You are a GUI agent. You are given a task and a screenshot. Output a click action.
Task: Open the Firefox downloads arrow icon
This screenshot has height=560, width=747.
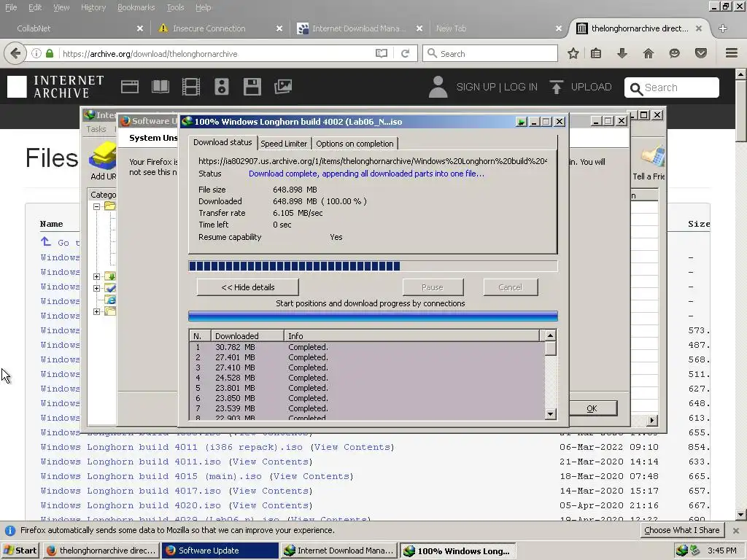622,53
